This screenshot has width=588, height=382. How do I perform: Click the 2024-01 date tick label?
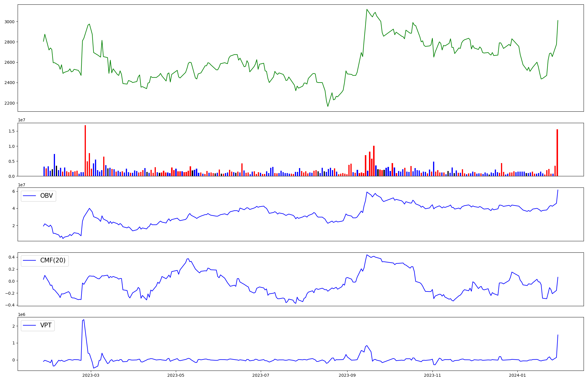point(517,375)
